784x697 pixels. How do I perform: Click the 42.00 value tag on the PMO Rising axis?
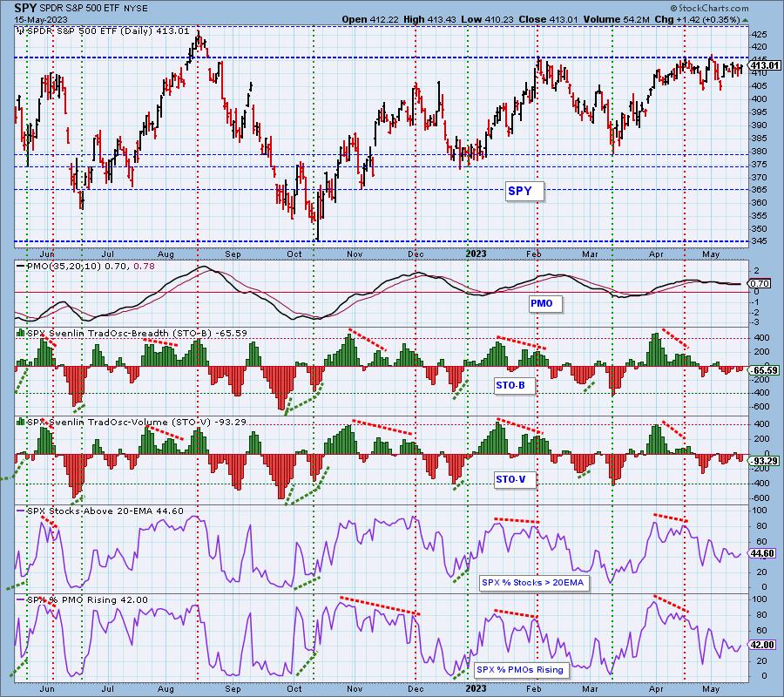[x=763, y=645]
